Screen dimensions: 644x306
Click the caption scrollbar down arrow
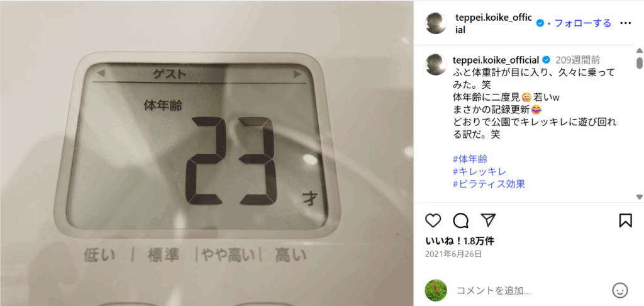pyautogui.click(x=639, y=196)
